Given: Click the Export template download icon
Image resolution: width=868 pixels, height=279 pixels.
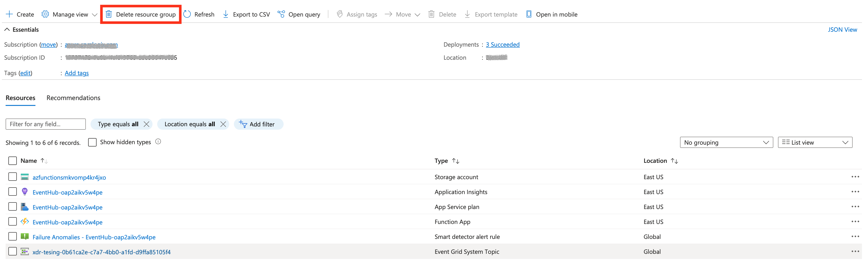Looking at the screenshot, I should (467, 14).
